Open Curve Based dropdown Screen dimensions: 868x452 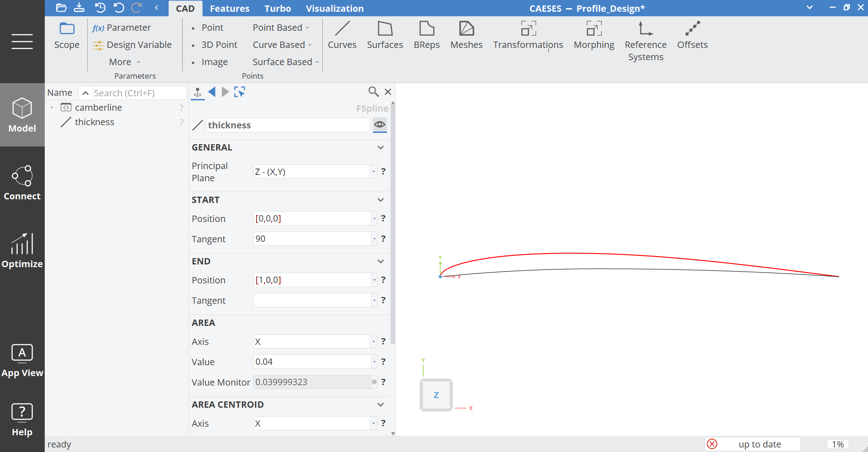tap(282, 45)
